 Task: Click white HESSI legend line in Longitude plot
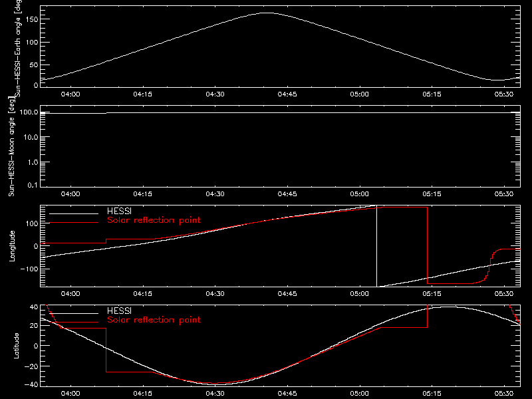(x=74, y=213)
